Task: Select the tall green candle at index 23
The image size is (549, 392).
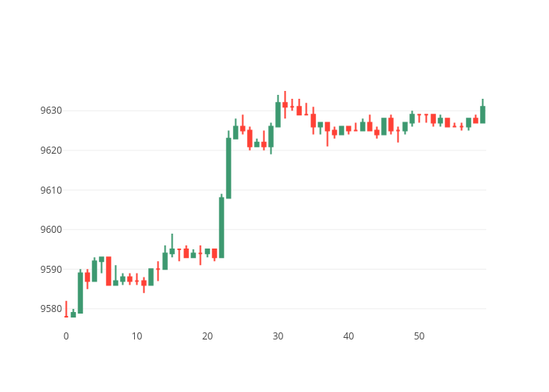Action: [x=228, y=169]
